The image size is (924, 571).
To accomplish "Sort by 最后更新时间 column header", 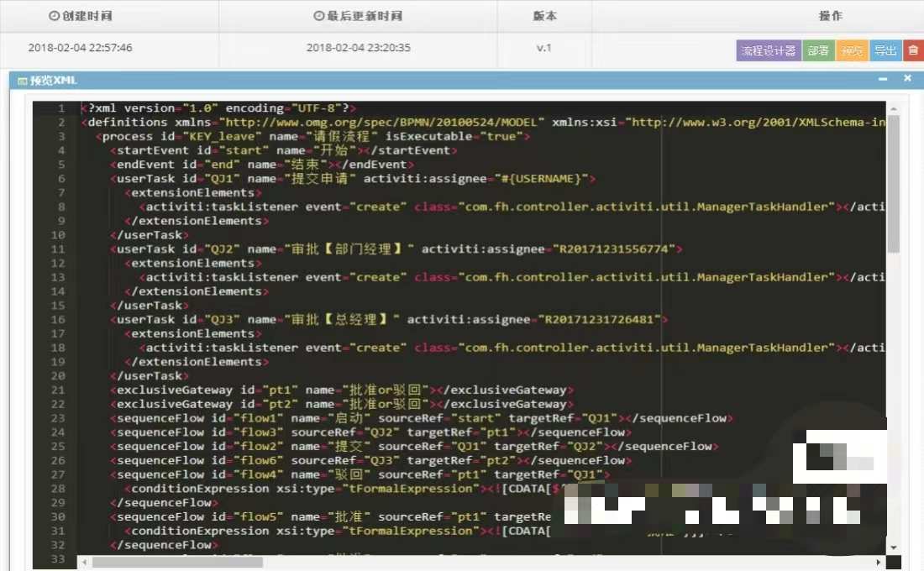I will (358, 16).
